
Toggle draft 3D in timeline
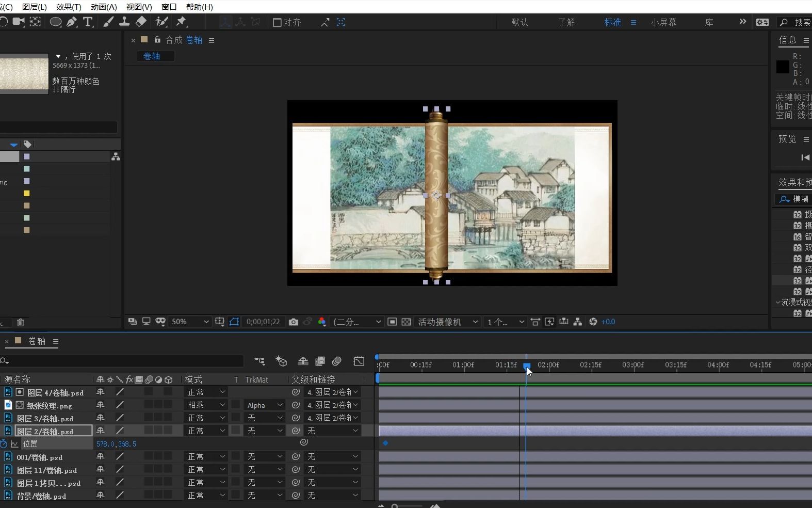tap(281, 361)
